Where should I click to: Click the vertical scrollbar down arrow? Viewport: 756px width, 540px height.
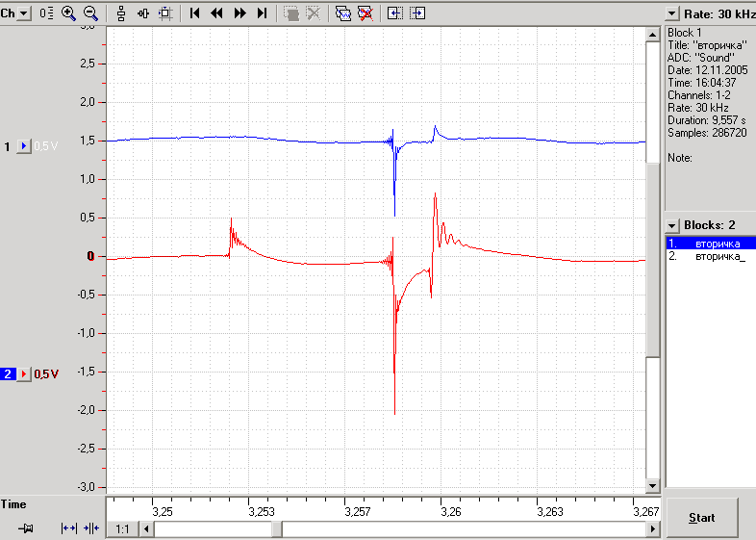coord(652,486)
